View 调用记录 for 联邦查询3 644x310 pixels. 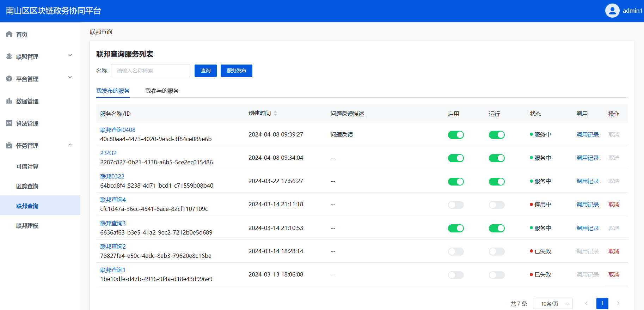(588, 228)
